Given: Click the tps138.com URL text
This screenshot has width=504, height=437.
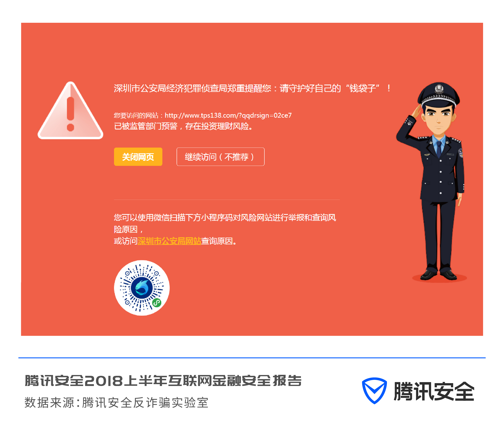Looking at the screenshot, I should [x=228, y=115].
